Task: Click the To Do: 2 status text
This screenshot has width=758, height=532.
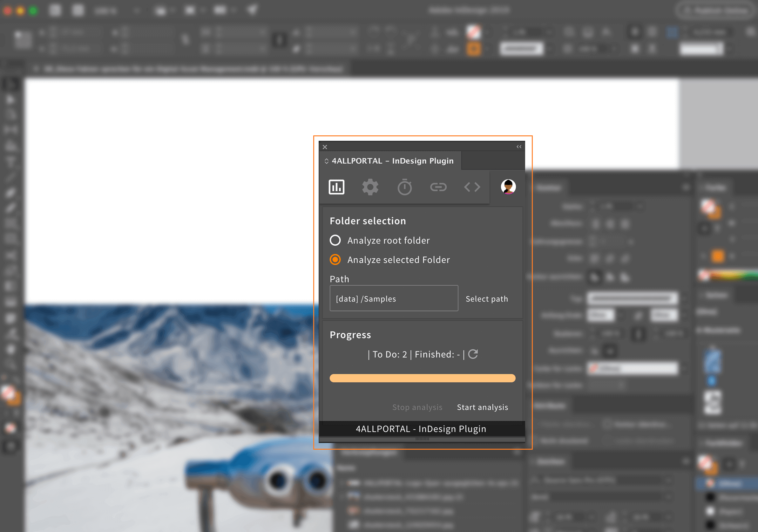Action: pos(389,354)
